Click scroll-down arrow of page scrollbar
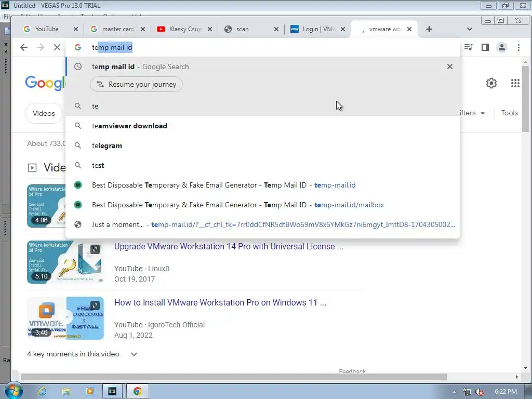Screen dimensions: 532x399 [x=525, y=367]
